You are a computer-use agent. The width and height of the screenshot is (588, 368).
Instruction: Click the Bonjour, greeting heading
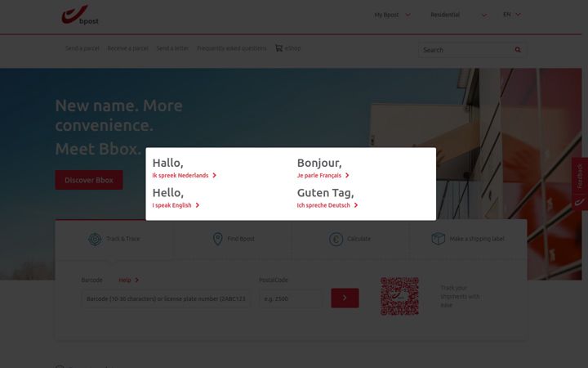point(319,163)
